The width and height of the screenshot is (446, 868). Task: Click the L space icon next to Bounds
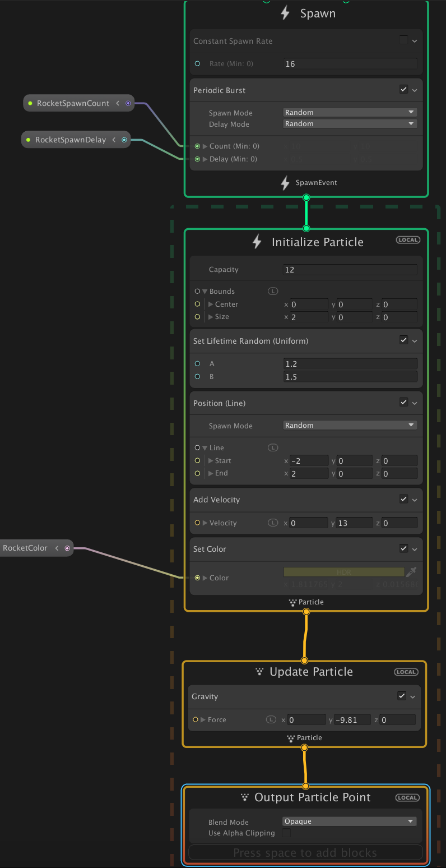[x=273, y=291]
